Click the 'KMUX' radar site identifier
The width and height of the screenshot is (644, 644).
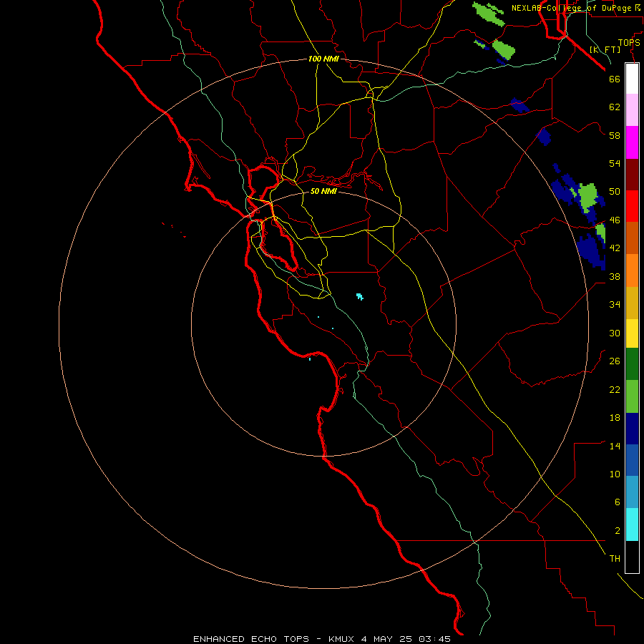pos(341,639)
